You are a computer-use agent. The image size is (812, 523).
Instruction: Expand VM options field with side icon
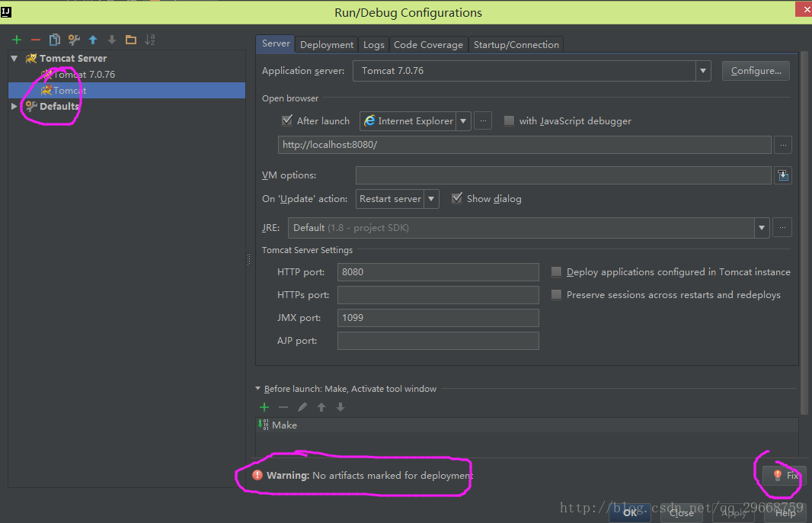pyautogui.click(x=783, y=175)
